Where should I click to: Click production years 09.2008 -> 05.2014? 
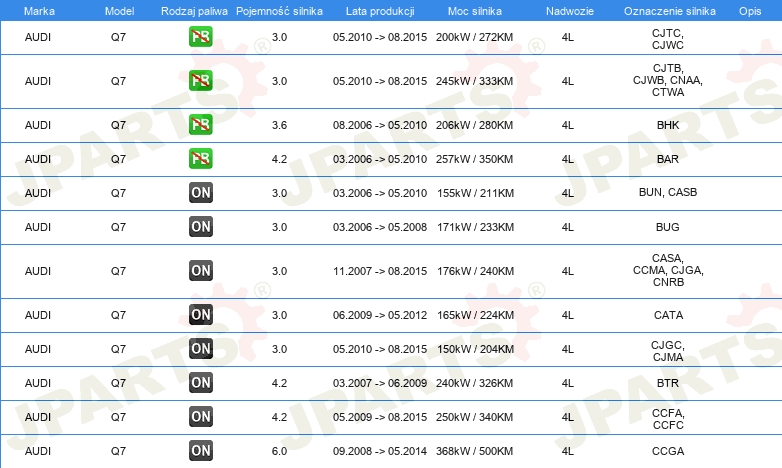pyautogui.click(x=380, y=451)
